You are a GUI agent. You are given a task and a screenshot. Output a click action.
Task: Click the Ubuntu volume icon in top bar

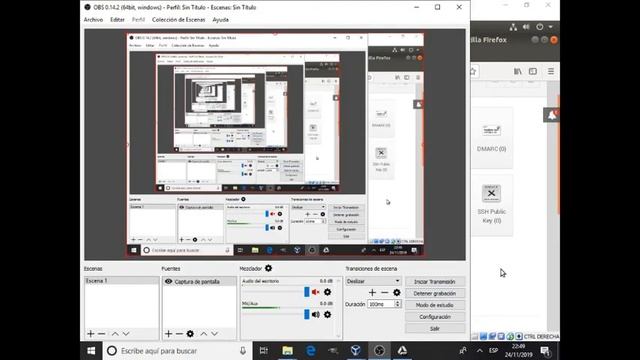(x=526, y=27)
